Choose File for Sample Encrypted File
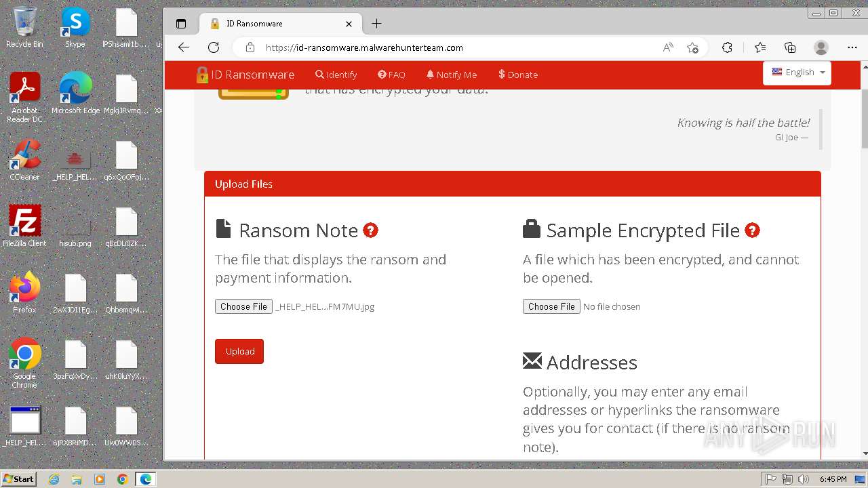The image size is (868, 488). [551, 306]
